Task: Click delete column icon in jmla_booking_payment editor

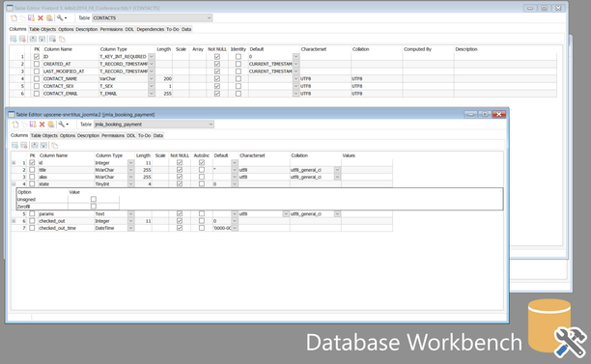Action: tap(24, 146)
